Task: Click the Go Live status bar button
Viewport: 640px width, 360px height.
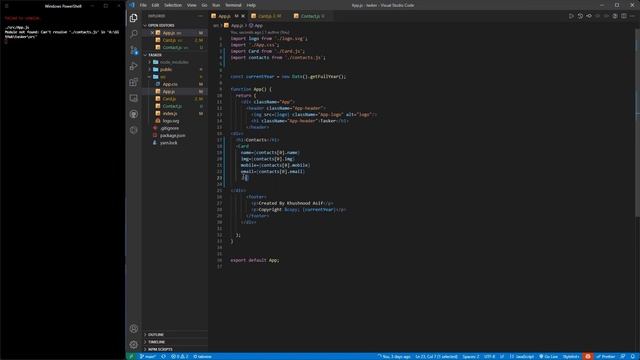Action: [x=549, y=356]
